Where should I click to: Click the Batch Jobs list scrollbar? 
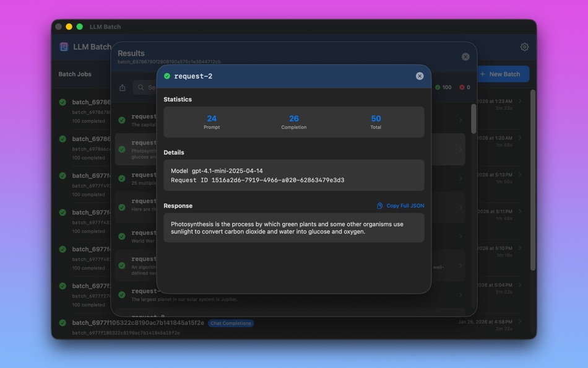[x=532, y=180]
